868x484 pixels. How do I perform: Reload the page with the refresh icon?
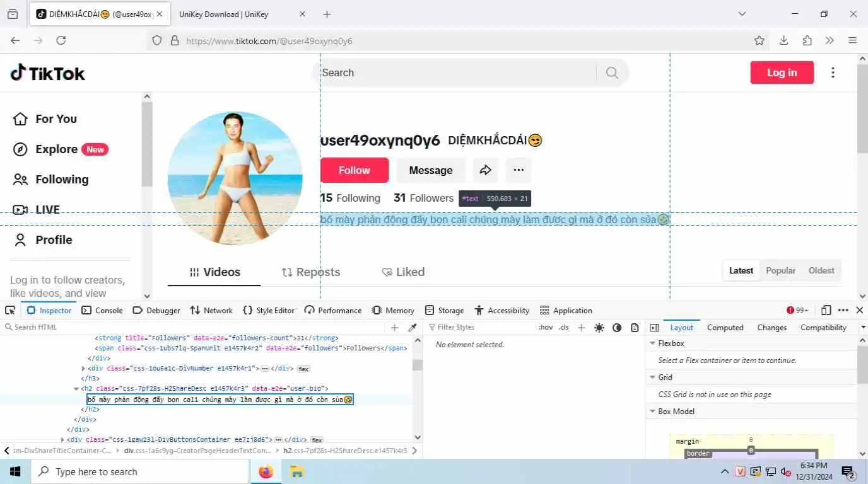61,40
